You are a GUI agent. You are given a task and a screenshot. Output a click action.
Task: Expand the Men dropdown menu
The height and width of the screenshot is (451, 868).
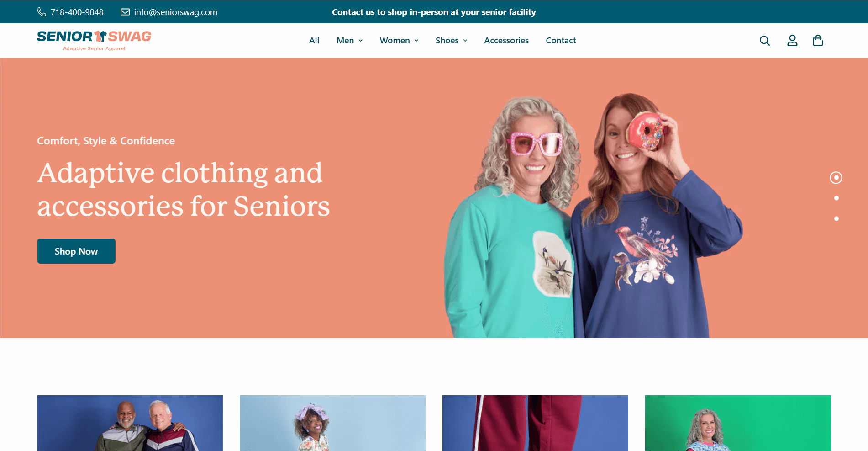349,41
